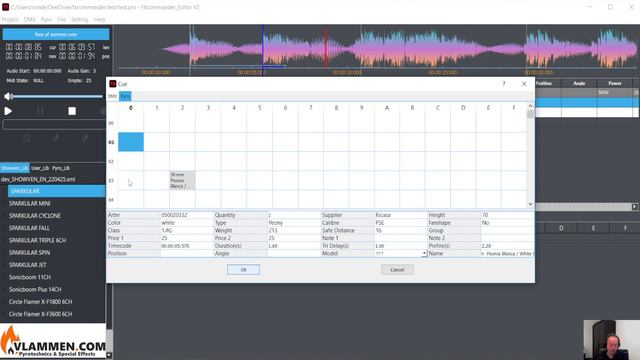The height and width of the screenshot is (360, 640).
Task: Select the Pyro tab in Cue dialog
Action: [125, 96]
